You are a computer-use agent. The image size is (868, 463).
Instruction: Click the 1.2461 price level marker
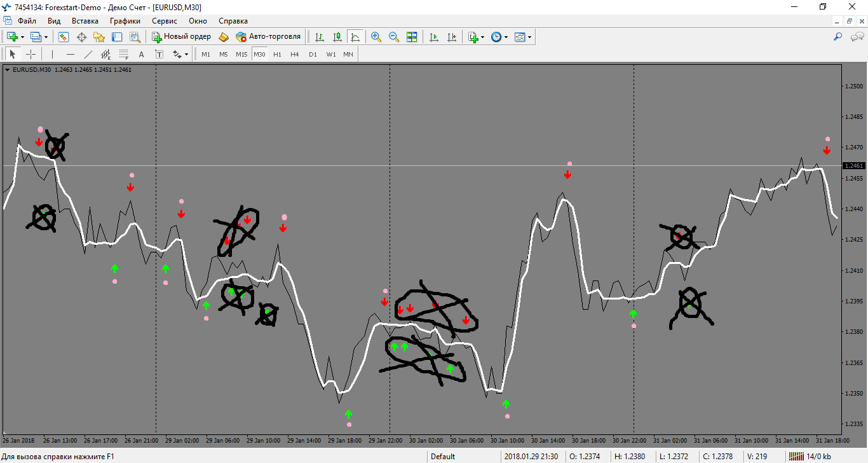853,165
